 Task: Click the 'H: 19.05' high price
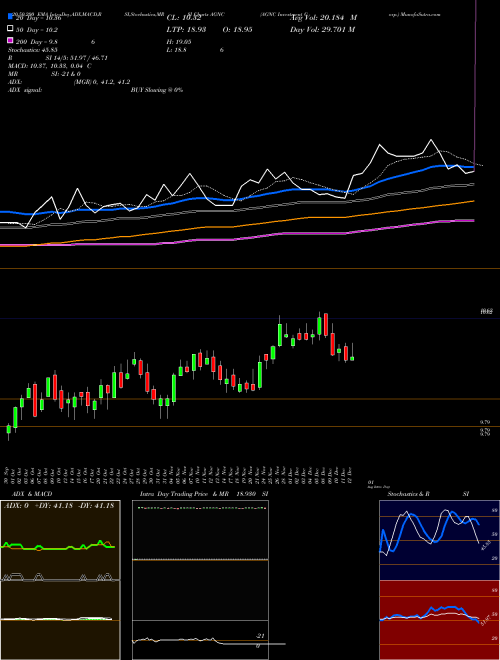point(179,42)
